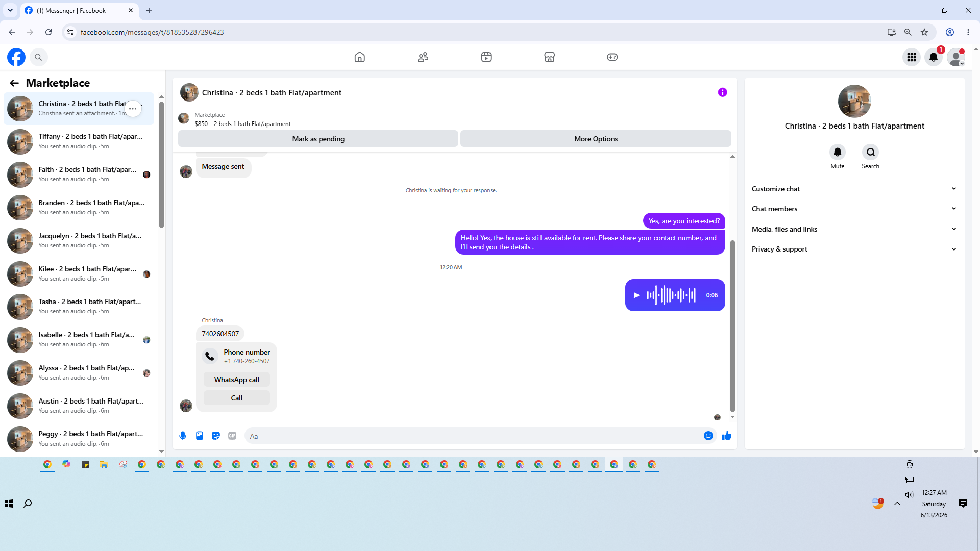980x551 pixels.
Task: Open the Windows Start menu
Action: click(x=9, y=504)
